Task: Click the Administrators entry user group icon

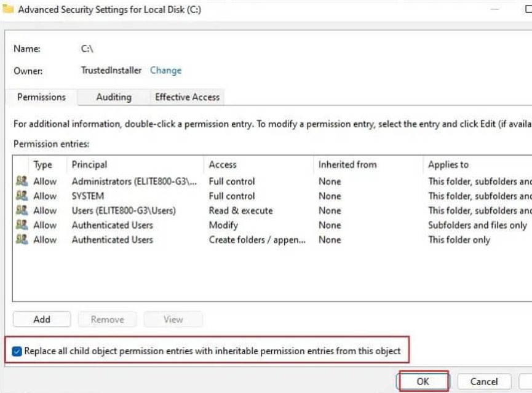Action: coord(22,181)
